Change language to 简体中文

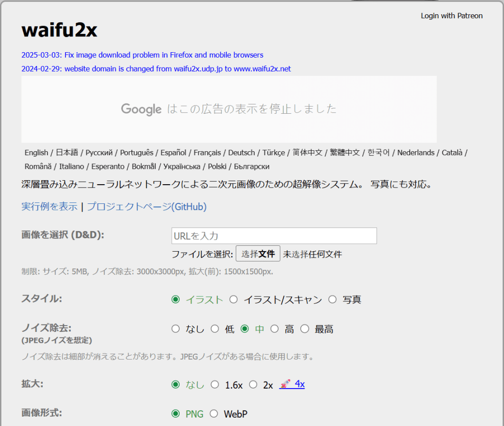pos(307,153)
